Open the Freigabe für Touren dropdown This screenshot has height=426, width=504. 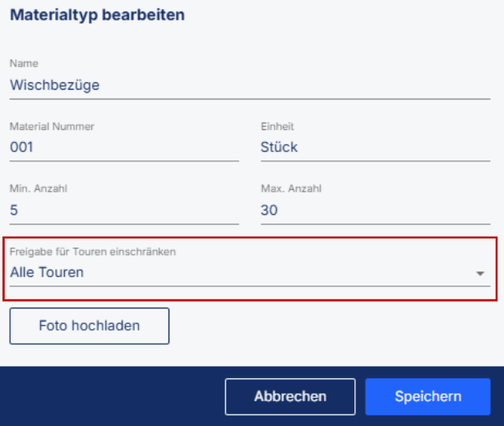247,272
